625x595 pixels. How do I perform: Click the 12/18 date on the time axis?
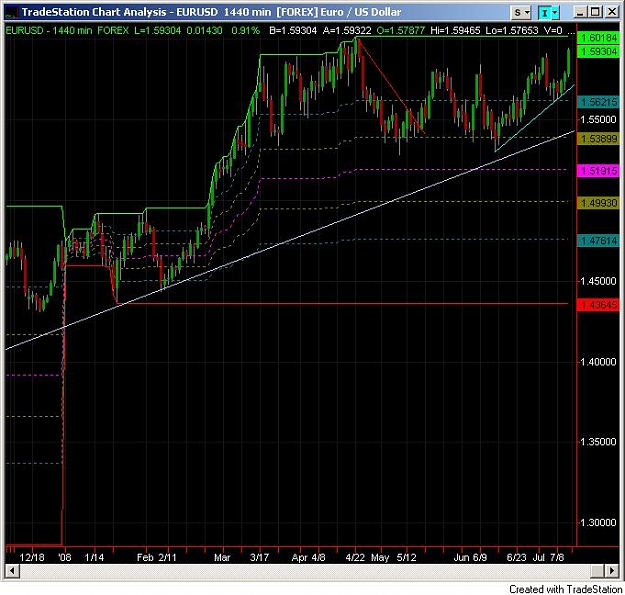(32, 557)
